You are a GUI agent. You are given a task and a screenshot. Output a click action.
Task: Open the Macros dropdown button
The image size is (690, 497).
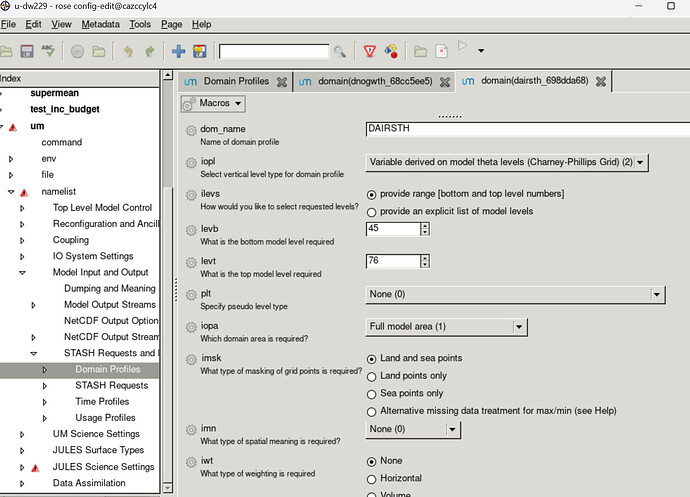[213, 104]
